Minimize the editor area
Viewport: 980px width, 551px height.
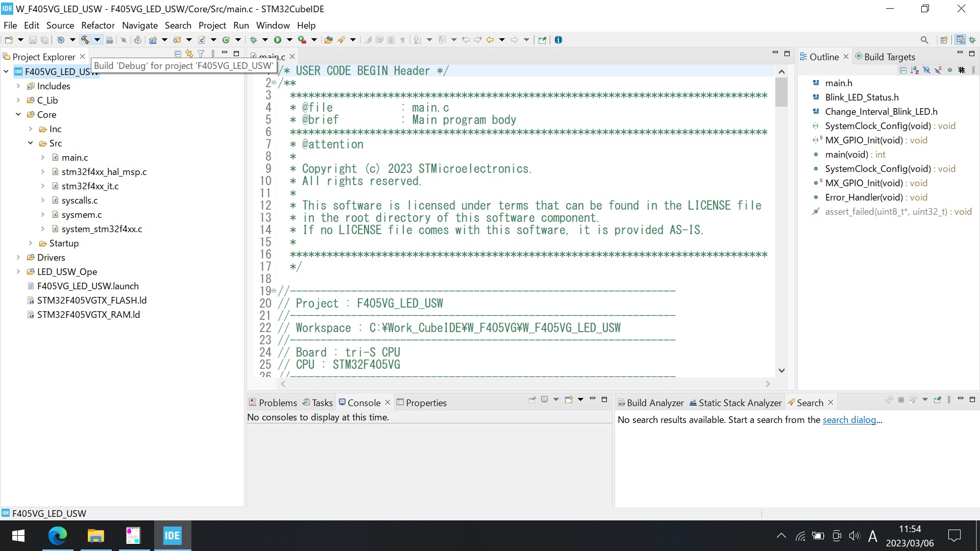[775, 53]
